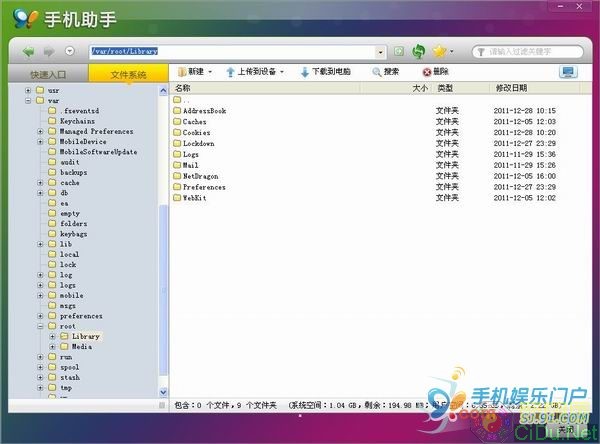600x444 pixels.
Task: Click the filter keyword search field
Action: click(530, 51)
